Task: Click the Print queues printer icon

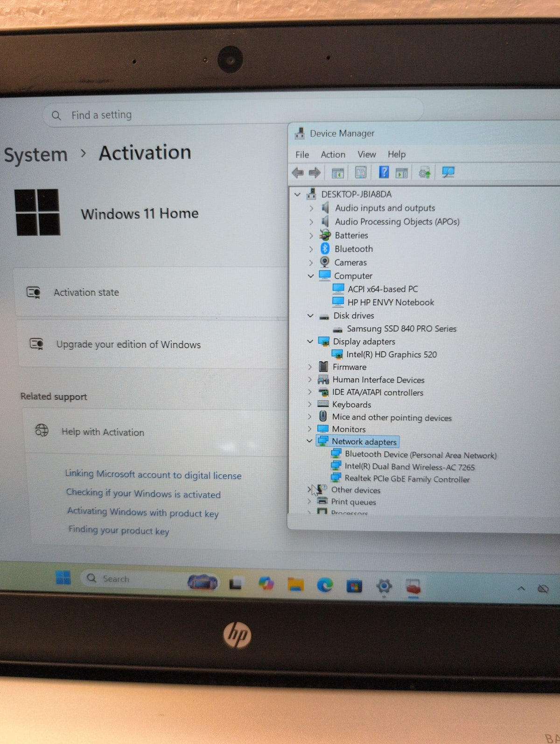Action: click(322, 501)
